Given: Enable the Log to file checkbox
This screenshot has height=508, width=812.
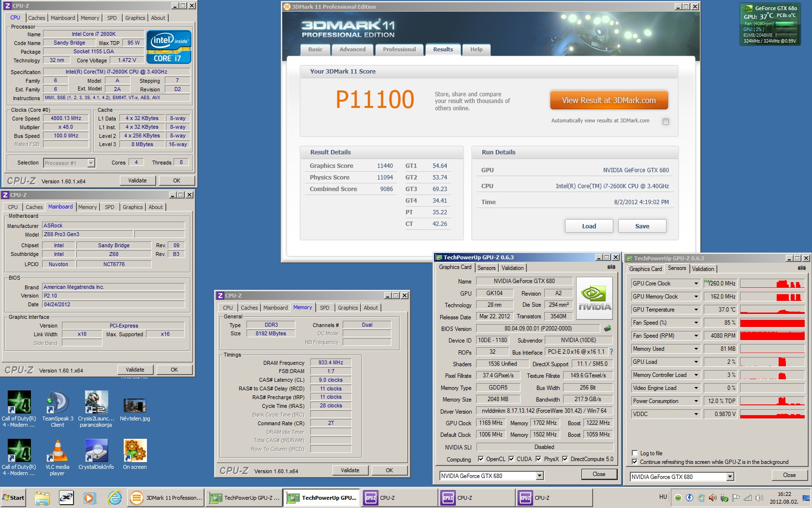Looking at the screenshot, I should pos(635,453).
